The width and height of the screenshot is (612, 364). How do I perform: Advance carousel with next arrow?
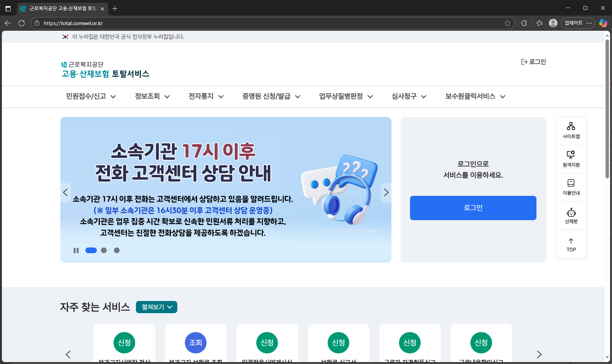(x=386, y=192)
